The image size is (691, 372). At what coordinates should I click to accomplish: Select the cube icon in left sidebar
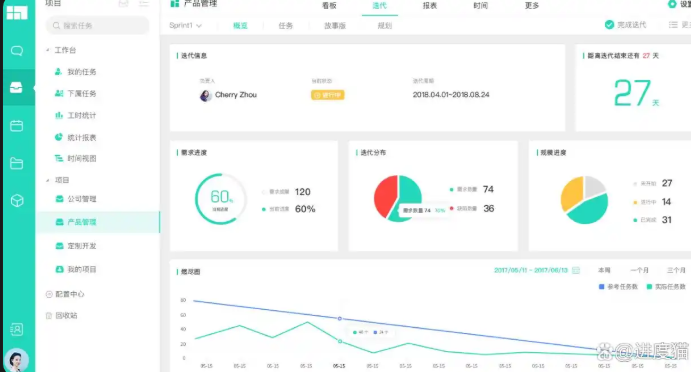click(x=17, y=201)
